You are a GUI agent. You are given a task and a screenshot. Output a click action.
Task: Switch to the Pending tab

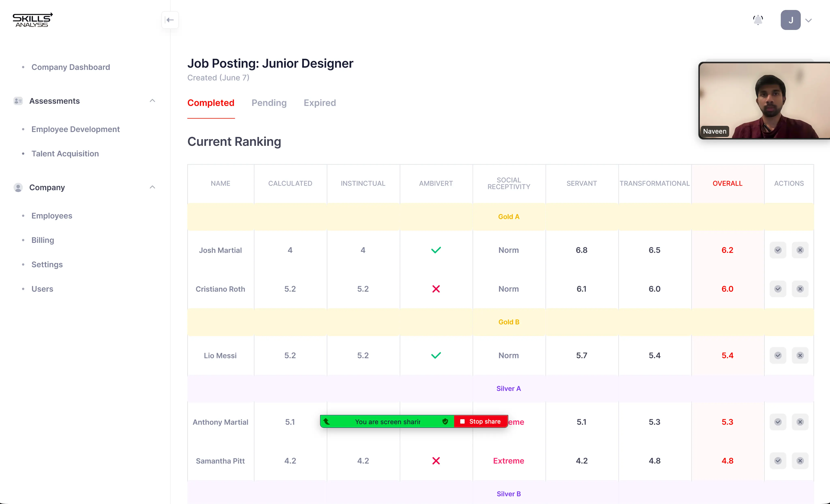click(x=269, y=103)
